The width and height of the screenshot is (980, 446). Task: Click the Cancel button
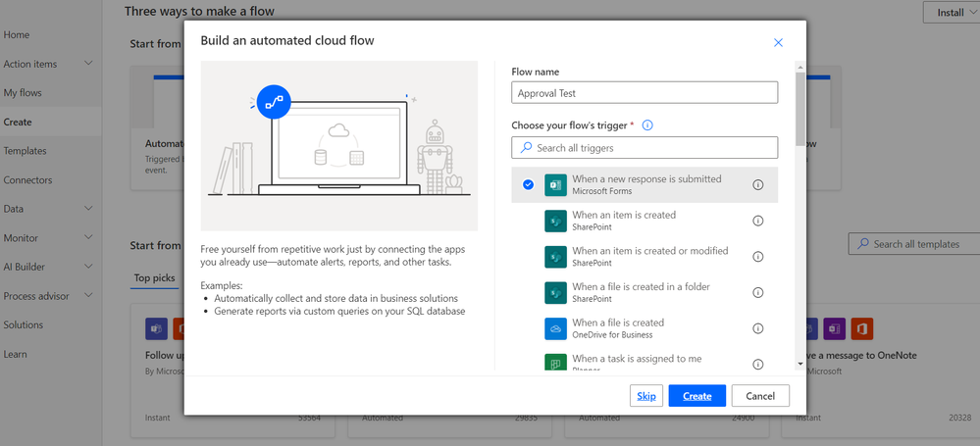[760, 396]
